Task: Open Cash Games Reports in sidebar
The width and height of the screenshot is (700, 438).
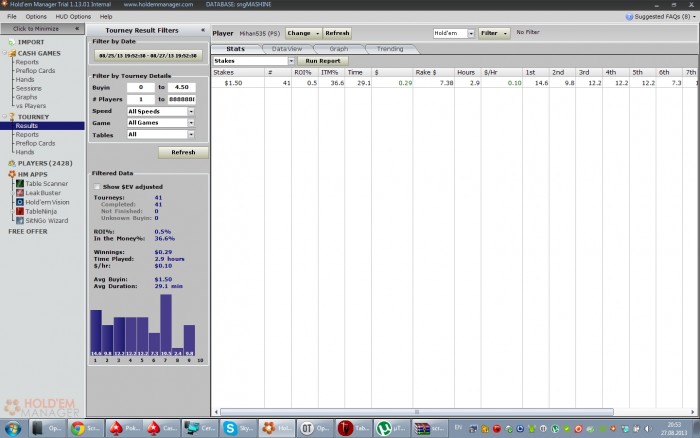Action: coord(27,62)
